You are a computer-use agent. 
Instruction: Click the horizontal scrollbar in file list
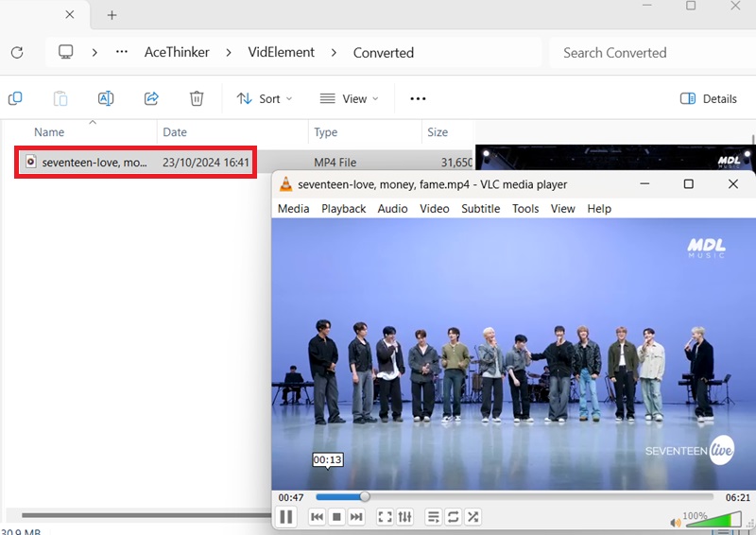(x=146, y=515)
